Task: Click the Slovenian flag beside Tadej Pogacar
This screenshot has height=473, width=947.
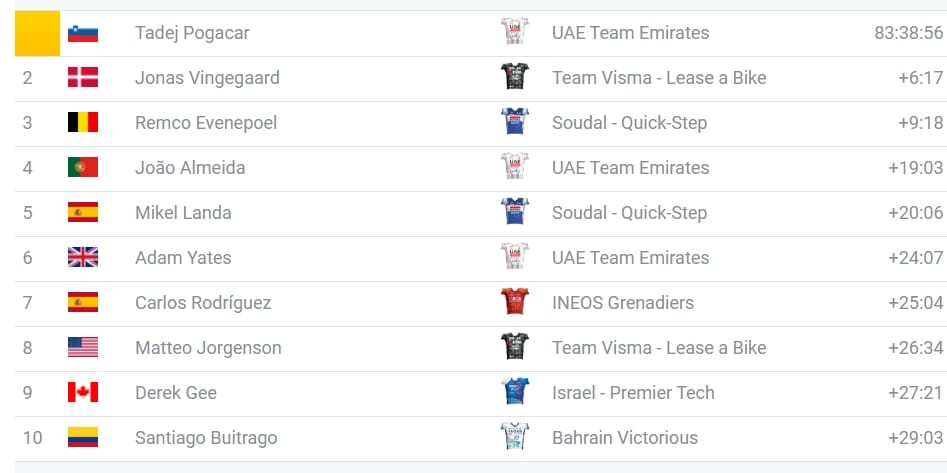Action: pyautogui.click(x=82, y=33)
